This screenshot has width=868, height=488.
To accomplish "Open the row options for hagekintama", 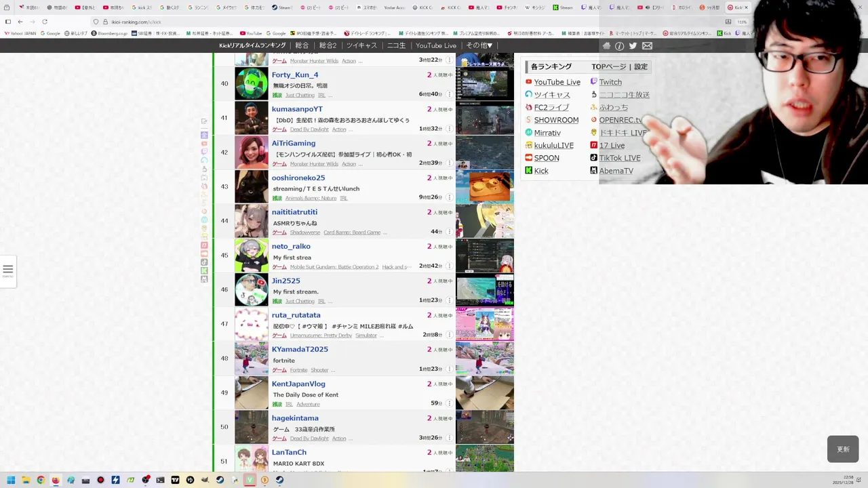I will coord(449,438).
